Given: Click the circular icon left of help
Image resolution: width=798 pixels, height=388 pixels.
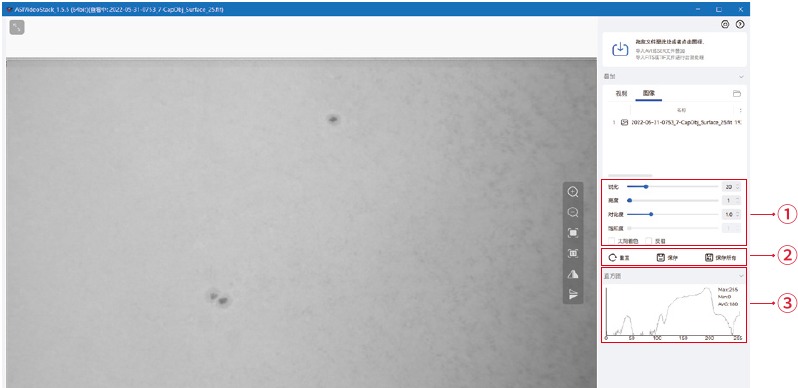Looking at the screenshot, I should (725, 24).
